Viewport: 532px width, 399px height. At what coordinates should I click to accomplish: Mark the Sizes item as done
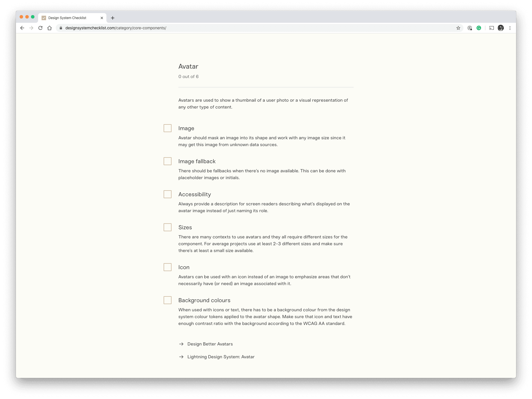168,227
